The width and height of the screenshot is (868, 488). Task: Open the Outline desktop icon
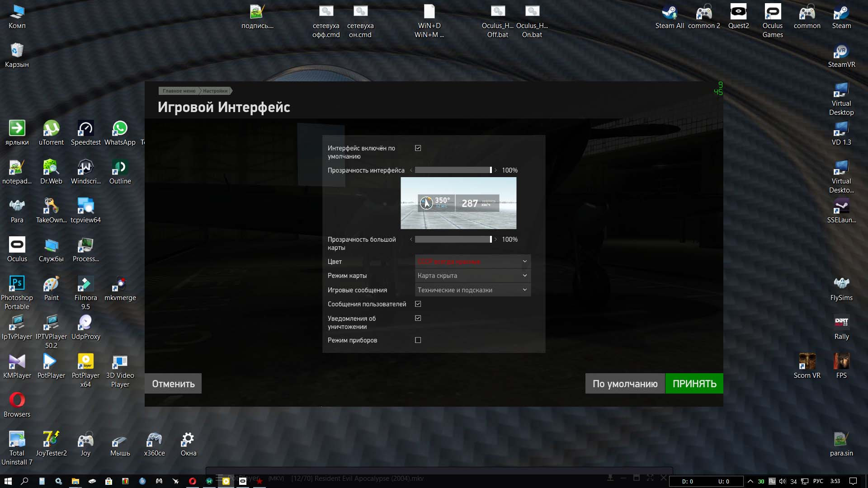point(120,172)
